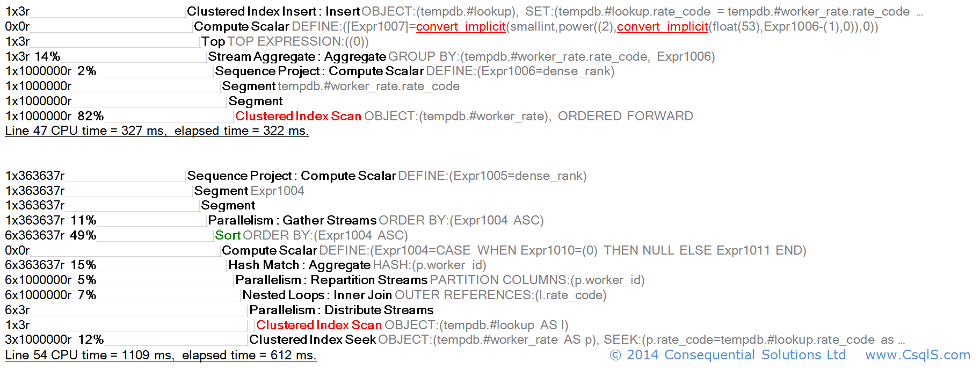The width and height of the screenshot is (980, 369).
Task: Select the Nested Loops Inner Join operator
Action: coord(317,295)
